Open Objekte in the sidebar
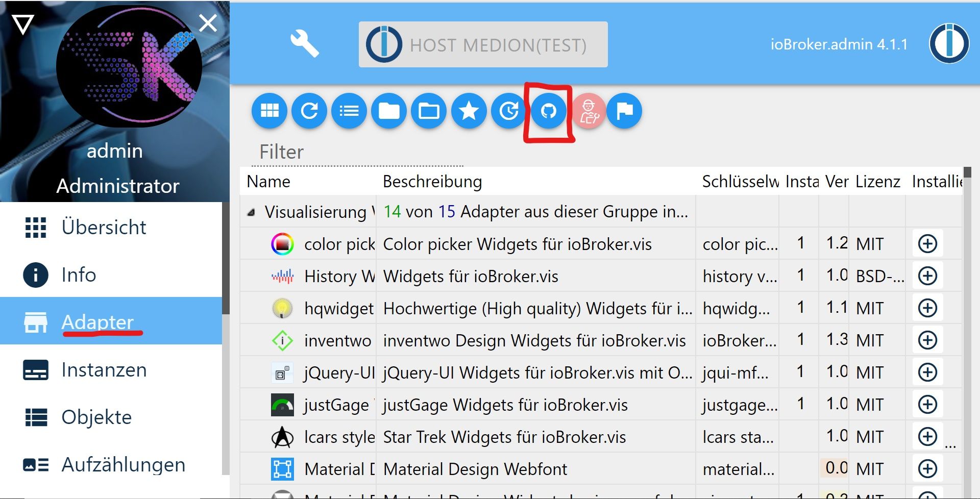 pos(111,417)
